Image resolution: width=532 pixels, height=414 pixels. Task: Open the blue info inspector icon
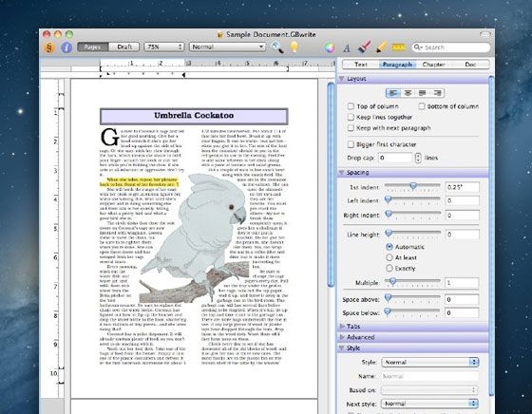(66, 47)
